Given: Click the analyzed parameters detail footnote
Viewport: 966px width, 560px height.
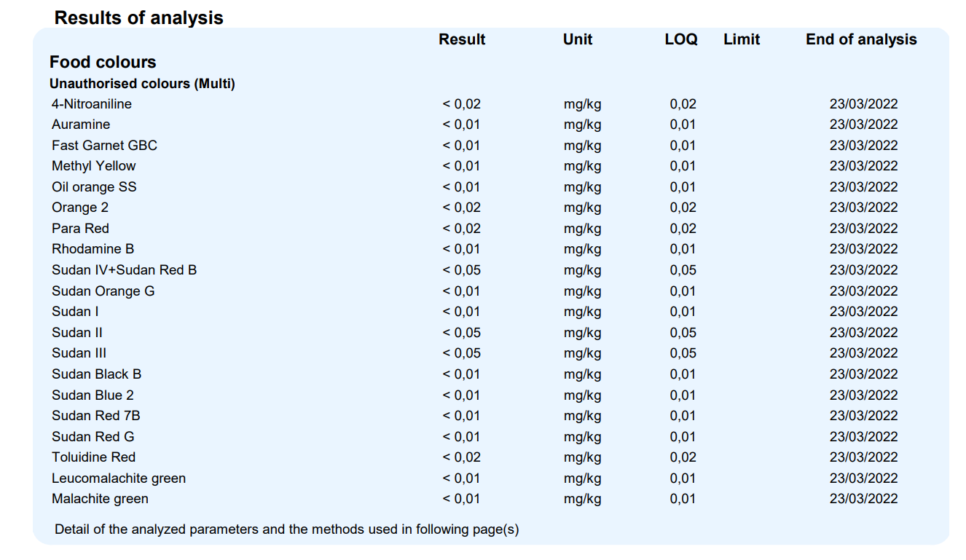Looking at the screenshot, I should tap(287, 529).
